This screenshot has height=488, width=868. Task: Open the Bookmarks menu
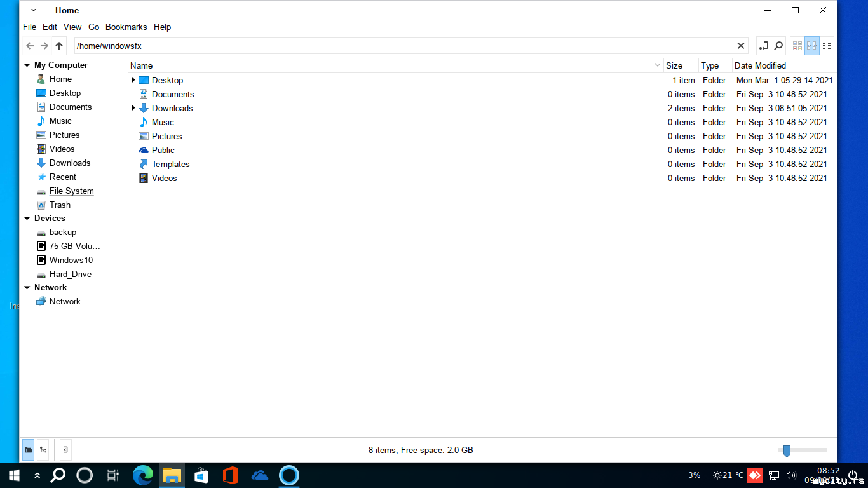click(x=126, y=27)
